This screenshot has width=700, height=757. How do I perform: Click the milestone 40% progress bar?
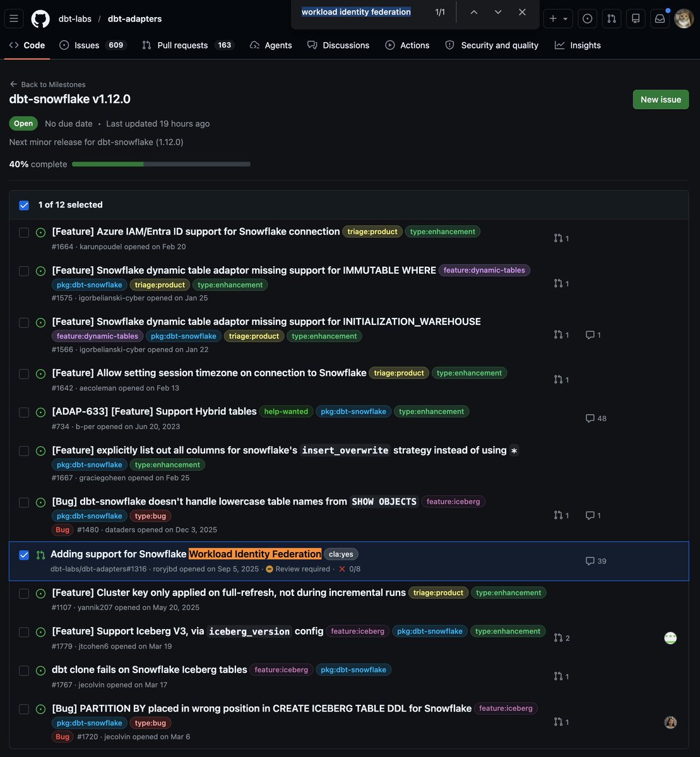(161, 164)
